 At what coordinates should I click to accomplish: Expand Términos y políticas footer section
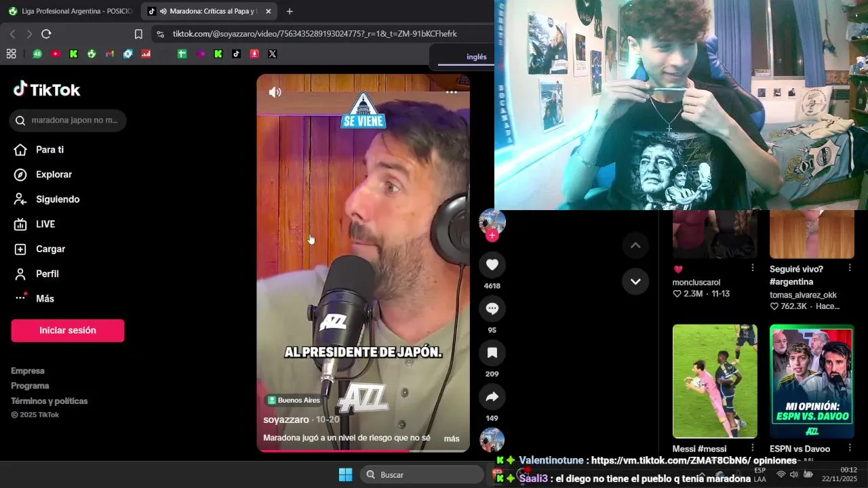click(x=50, y=401)
